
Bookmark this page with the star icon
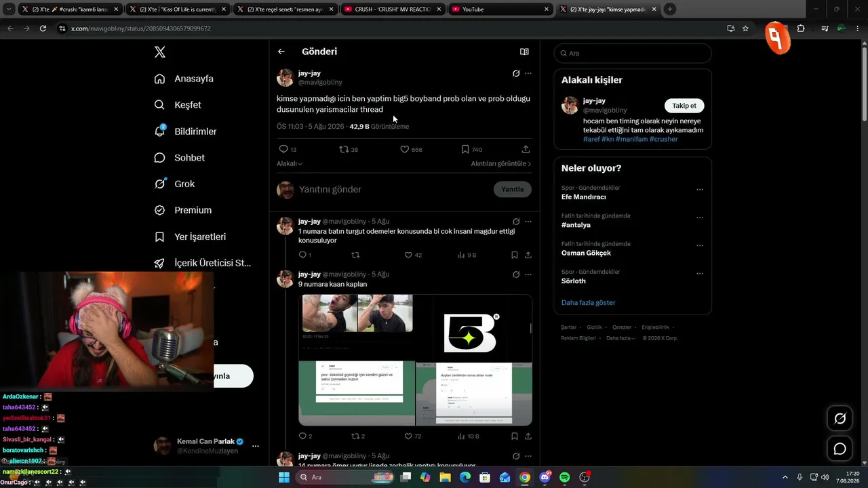point(745,28)
